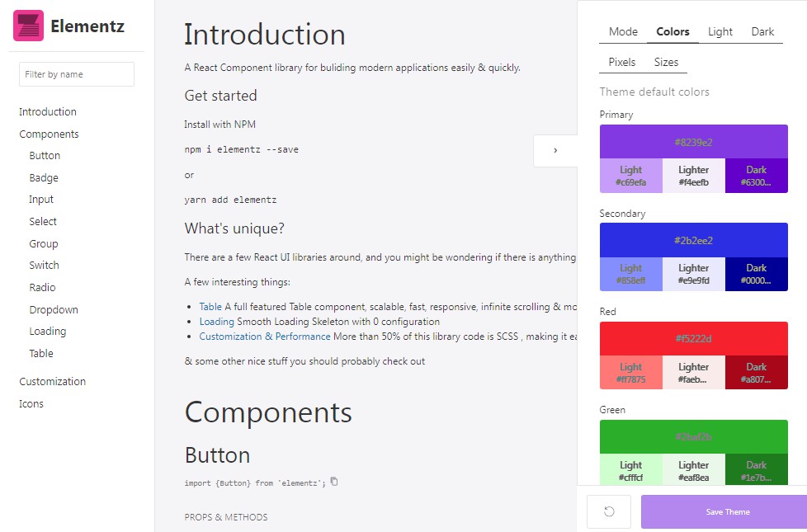Click the Green Dark shade swatch
Screen dimensions: 807x532
click(756, 470)
